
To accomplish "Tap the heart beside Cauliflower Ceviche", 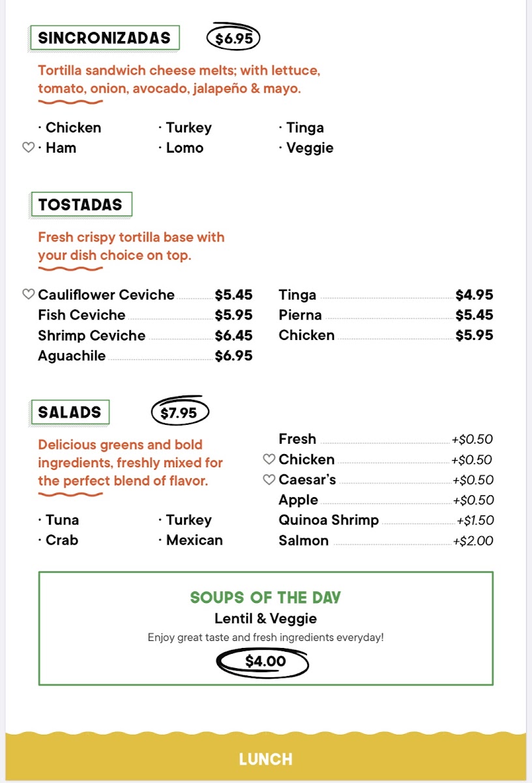I will (28, 295).
